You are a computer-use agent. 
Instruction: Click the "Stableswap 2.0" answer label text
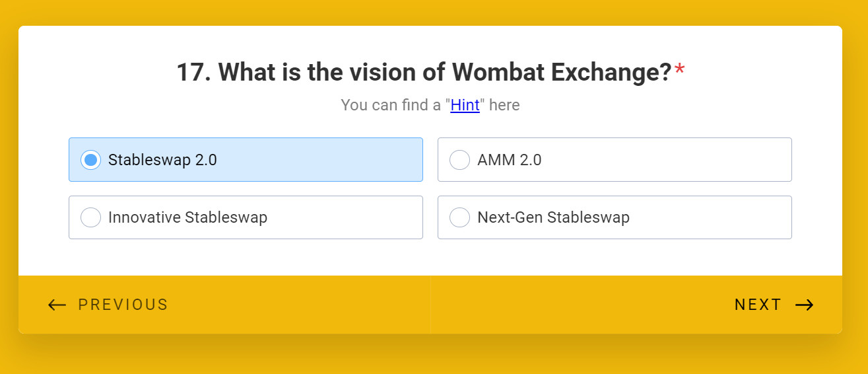click(x=162, y=160)
